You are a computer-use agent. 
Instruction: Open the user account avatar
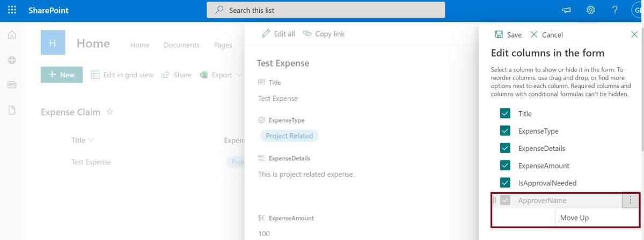638,10
